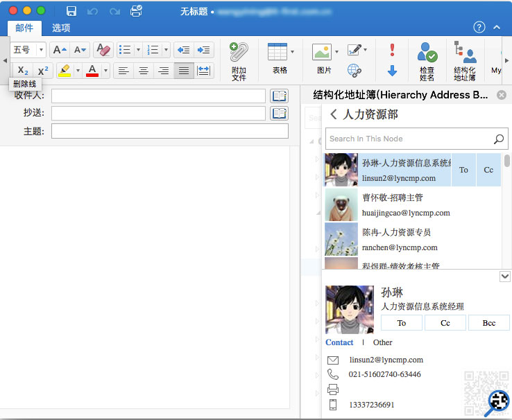Switch to the Other tab in contact card
Screen dimensions: 512x420
click(x=383, y=342)
